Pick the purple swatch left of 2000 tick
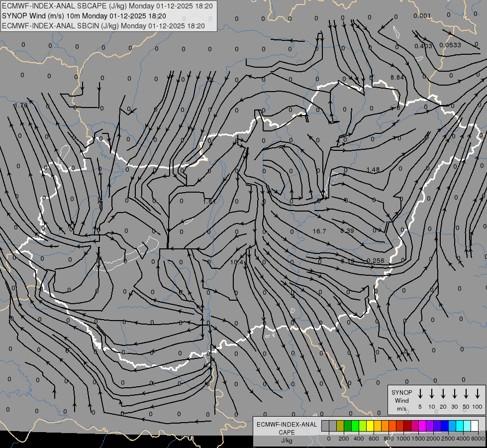This screenshot has height=448, width=487. pos(429,426)
